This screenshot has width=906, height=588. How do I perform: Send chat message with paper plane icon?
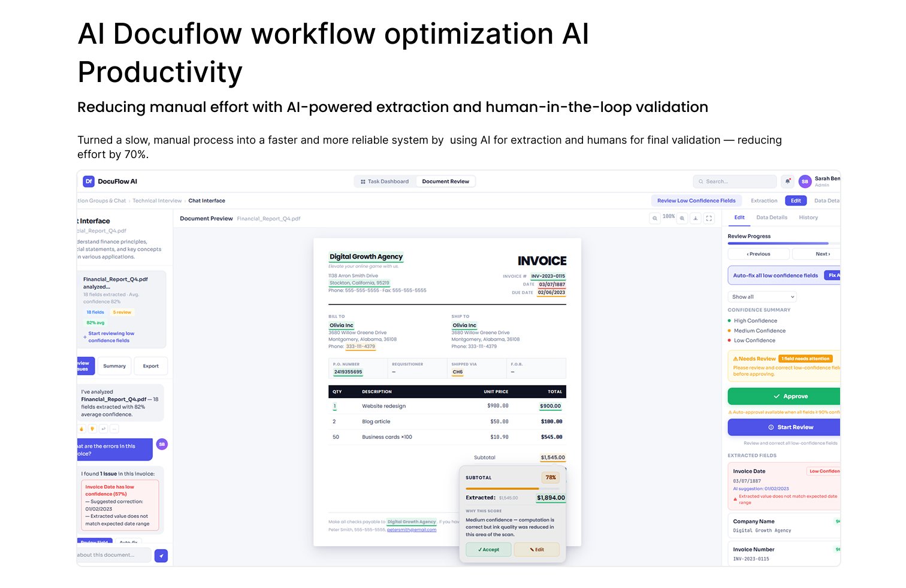pos(161,556)
